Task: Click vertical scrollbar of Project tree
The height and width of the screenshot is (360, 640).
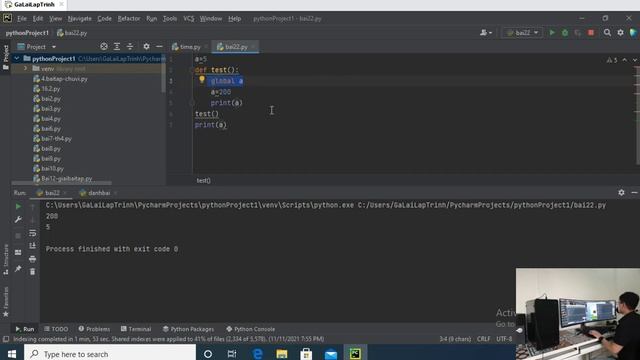Action: pyautogui.click(x=164, y=73)
